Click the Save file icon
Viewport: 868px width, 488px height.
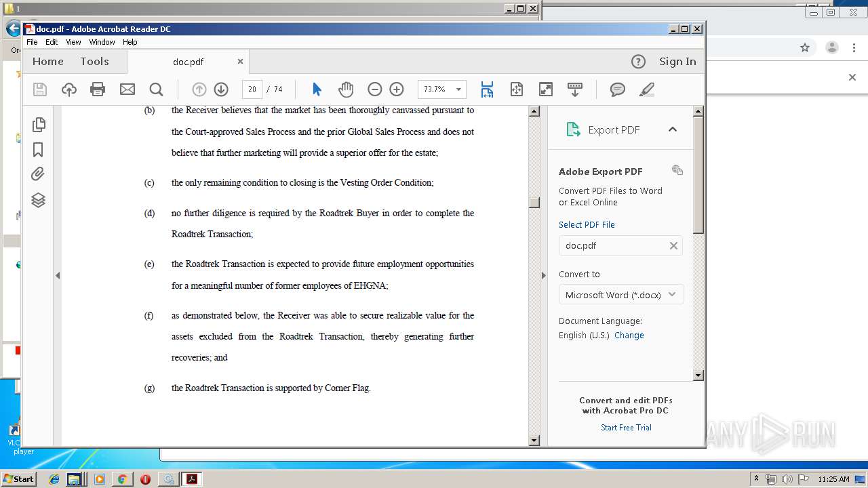[40, 89]
